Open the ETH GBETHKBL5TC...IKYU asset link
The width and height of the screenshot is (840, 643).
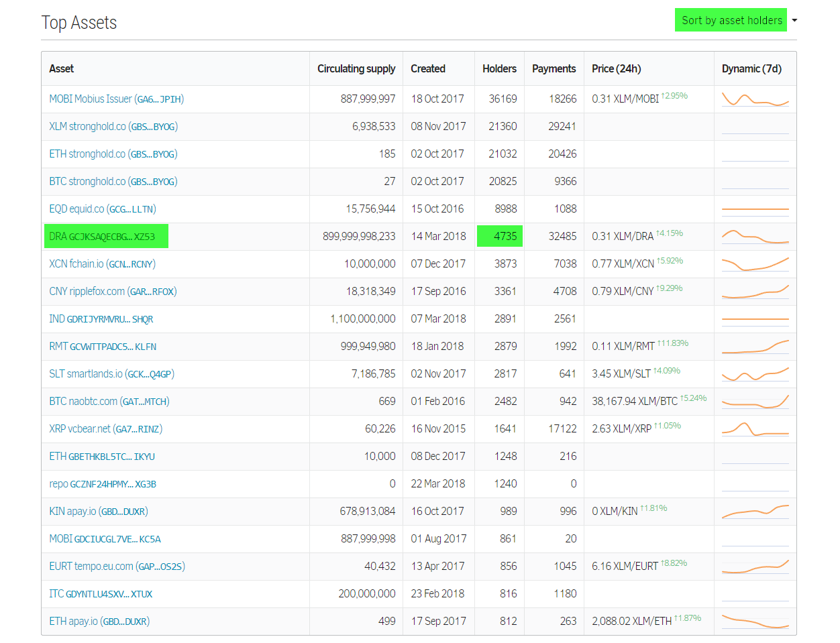pos(102,457)
